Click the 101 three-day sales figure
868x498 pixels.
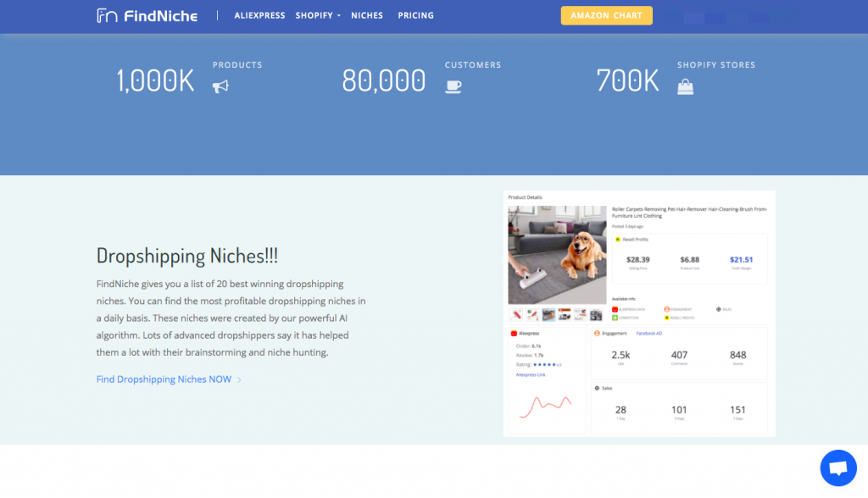click(679, 410)
